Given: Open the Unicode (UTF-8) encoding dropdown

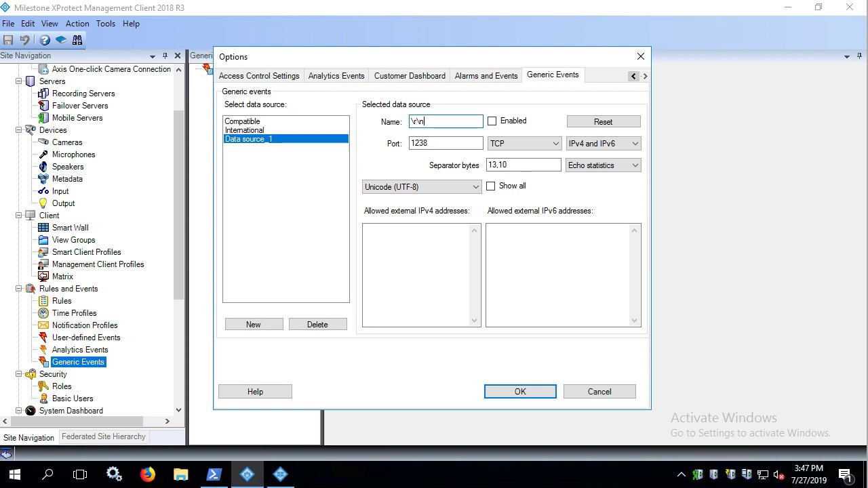Looking at the screenshot, I should 422,187.
